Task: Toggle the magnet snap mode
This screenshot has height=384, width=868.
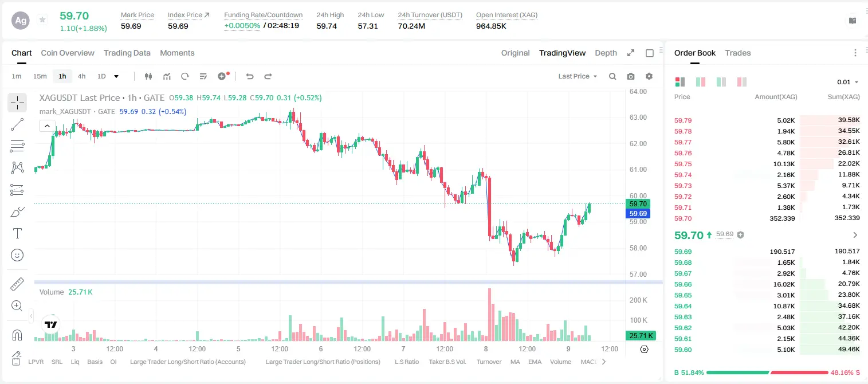Action: pos(17,335)
